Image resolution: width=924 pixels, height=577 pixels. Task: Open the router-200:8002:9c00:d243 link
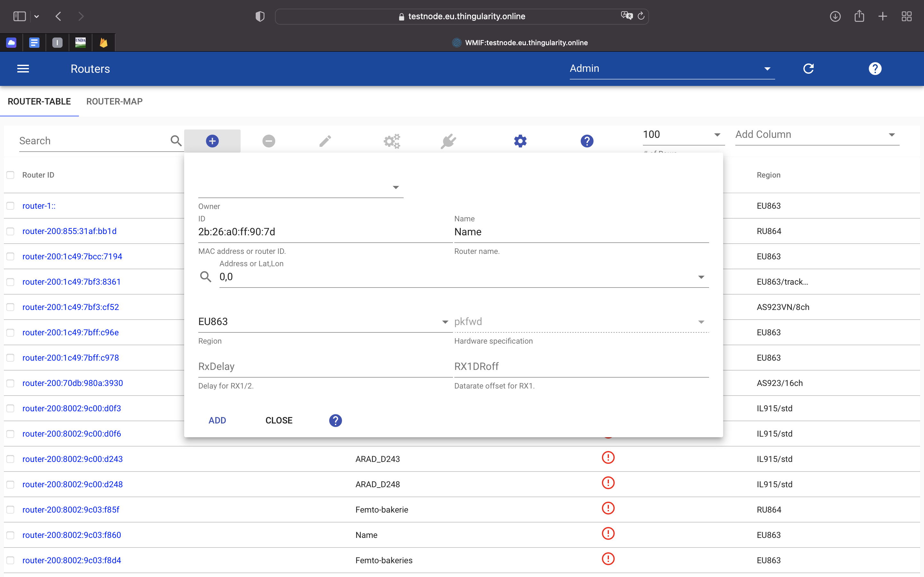73,459
